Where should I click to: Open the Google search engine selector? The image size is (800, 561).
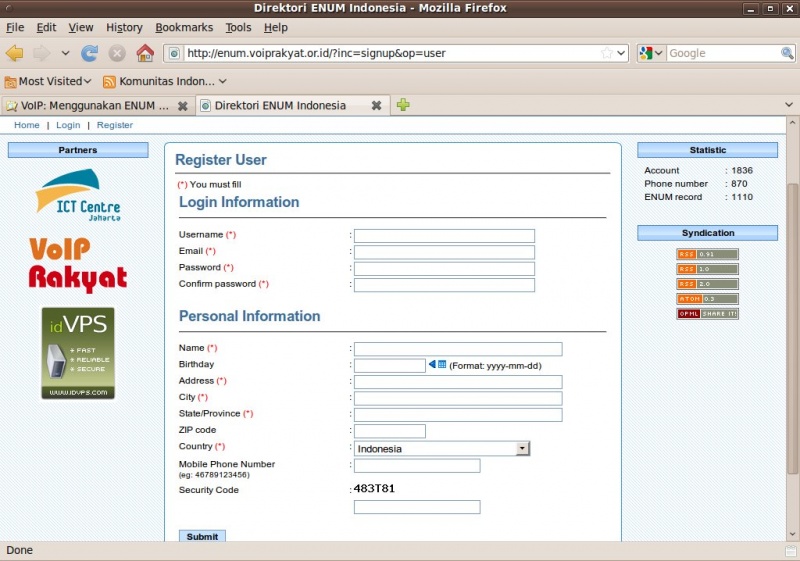click(x=651, y=53)
